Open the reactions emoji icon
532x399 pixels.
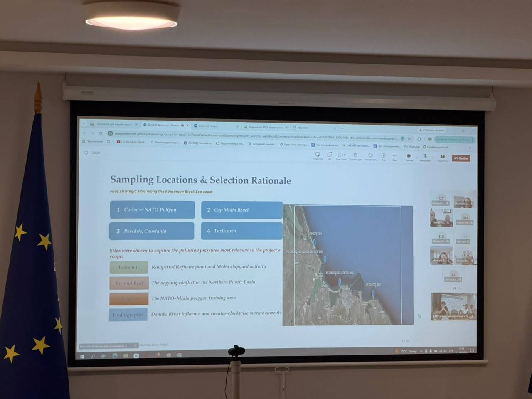[x=370, y=156]
